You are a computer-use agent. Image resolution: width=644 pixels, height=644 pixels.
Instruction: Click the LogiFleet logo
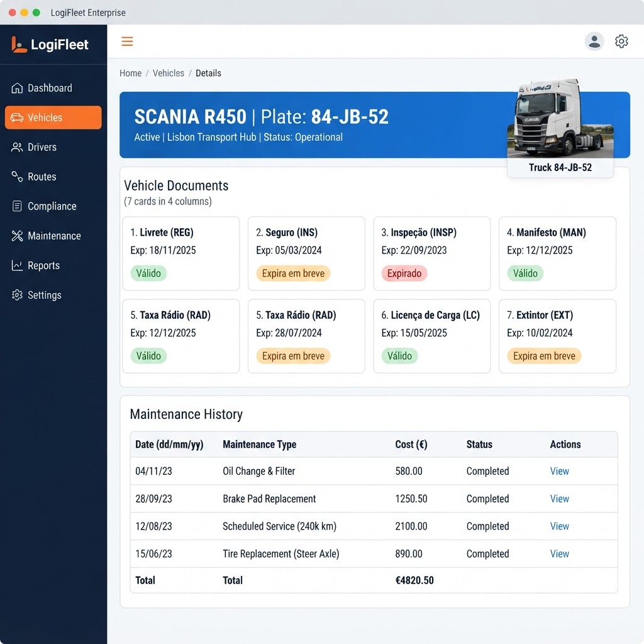(x=50, y=45)
